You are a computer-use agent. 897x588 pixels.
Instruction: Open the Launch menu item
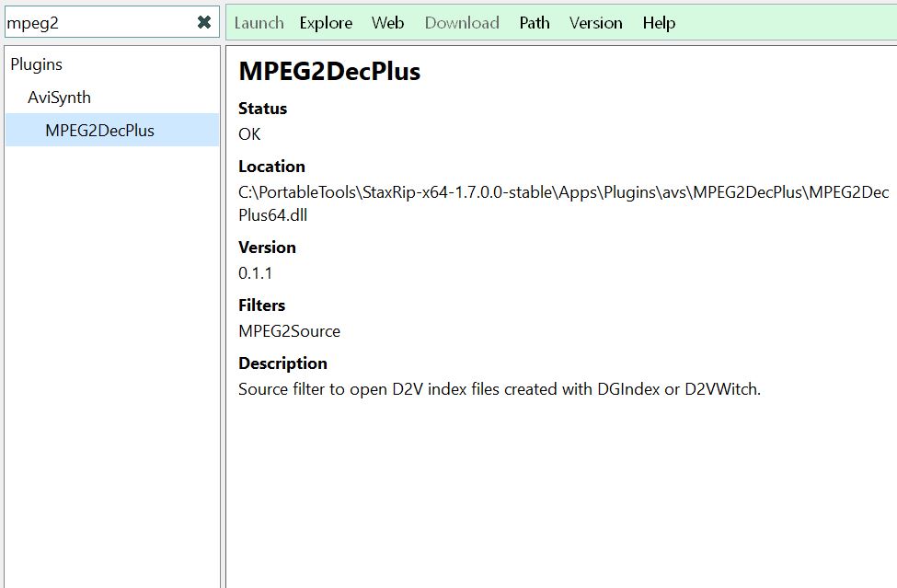[x=259, y=23]
